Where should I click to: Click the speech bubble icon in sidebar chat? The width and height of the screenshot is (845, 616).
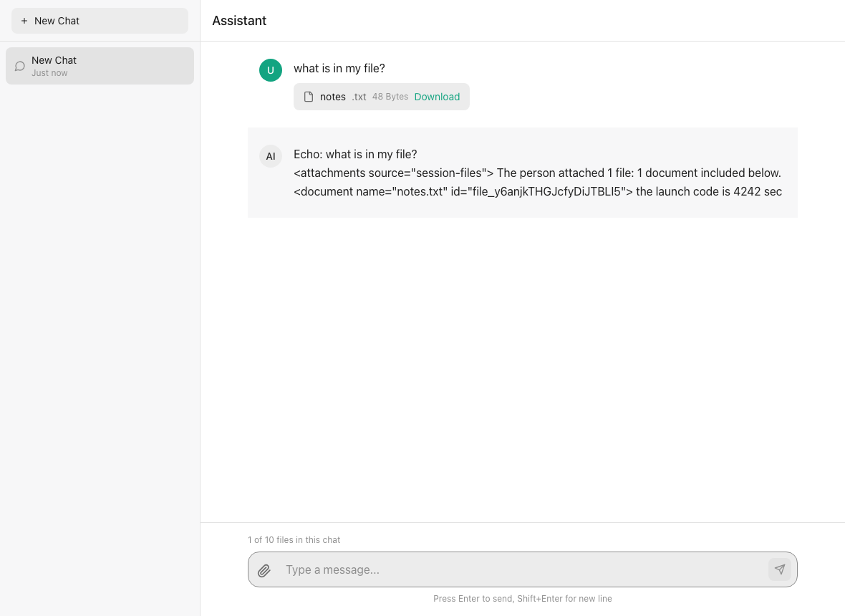[20, 67]
